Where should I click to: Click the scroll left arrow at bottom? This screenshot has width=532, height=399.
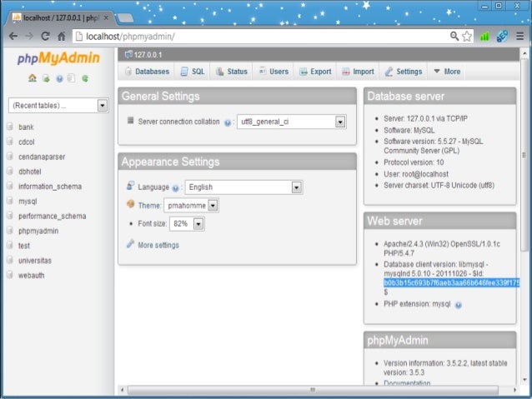pos(122,390)
